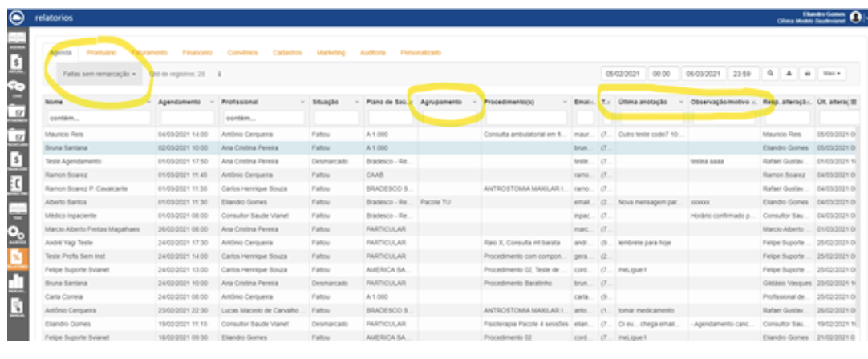Click the Profissional filter box
868x359 pixels.
263,118
